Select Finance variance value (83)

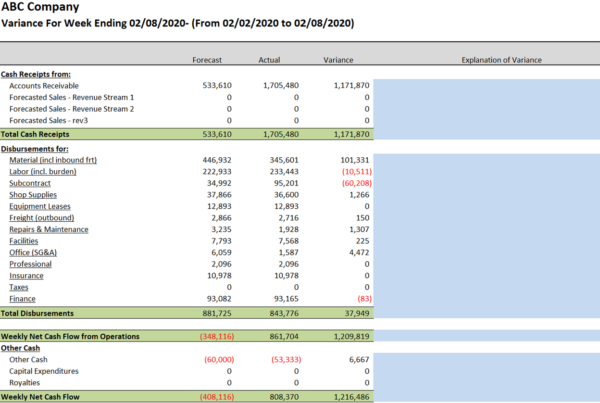coord(364,299)
